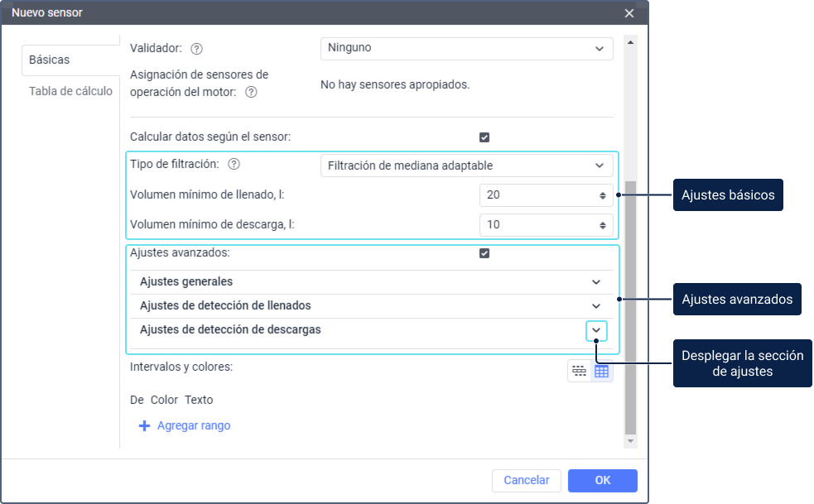Disable the Ajustes avanzados checkbox

(x=484, y=253)
